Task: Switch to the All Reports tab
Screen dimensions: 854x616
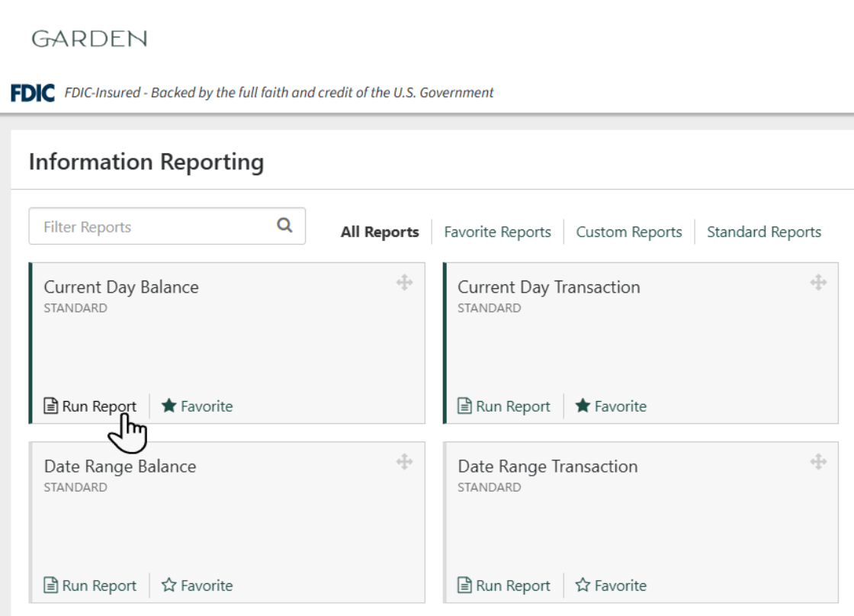Action: coord(380,232)
